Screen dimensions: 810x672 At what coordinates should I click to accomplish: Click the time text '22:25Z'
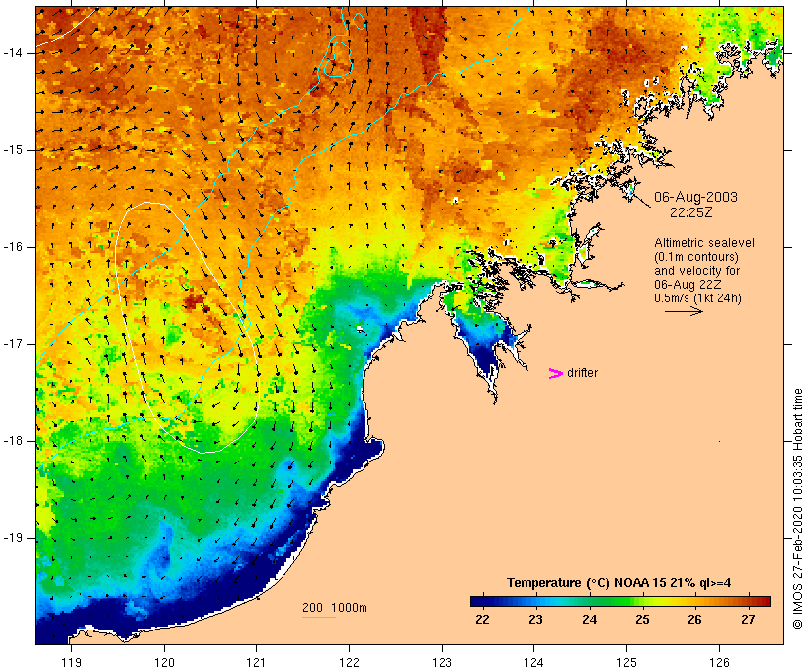pos(690,212)
